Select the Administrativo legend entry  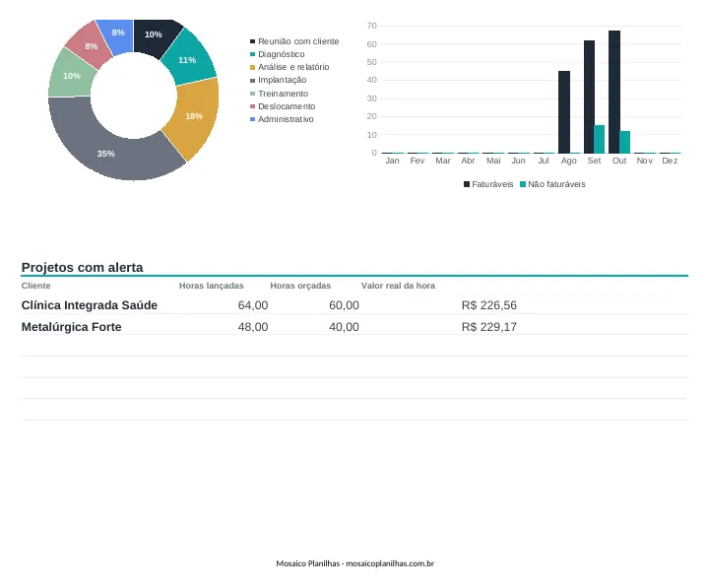point(282,119)
